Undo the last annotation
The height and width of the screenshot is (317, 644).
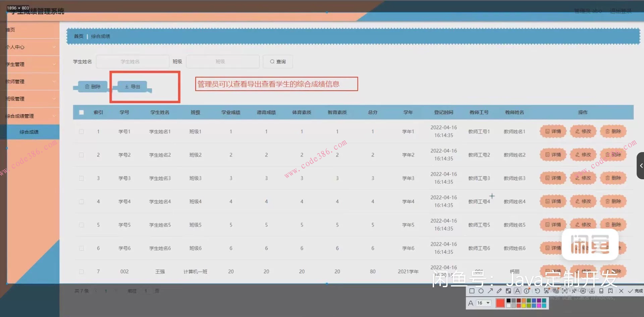(x=537, y=291)
